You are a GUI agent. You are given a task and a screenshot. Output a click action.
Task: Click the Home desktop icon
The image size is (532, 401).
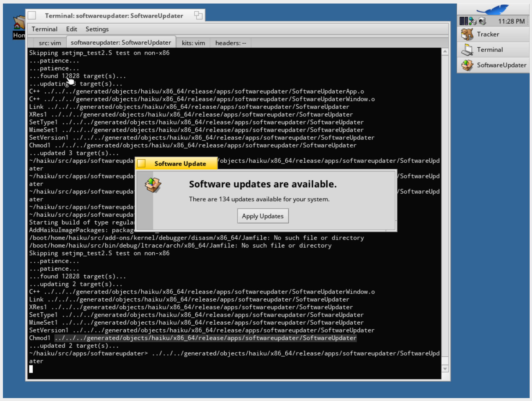click(x=19, y=28)
